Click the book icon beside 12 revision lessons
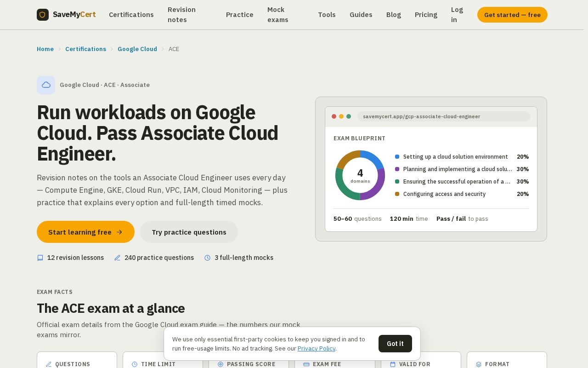The image size is (588, 368). click(x=40, y=258)
